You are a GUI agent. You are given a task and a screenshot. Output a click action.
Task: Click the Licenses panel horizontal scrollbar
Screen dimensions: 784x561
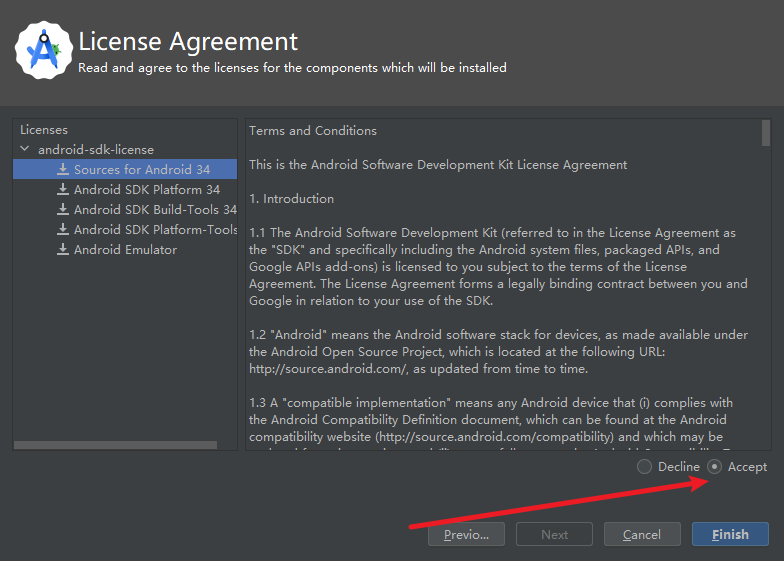115,445
